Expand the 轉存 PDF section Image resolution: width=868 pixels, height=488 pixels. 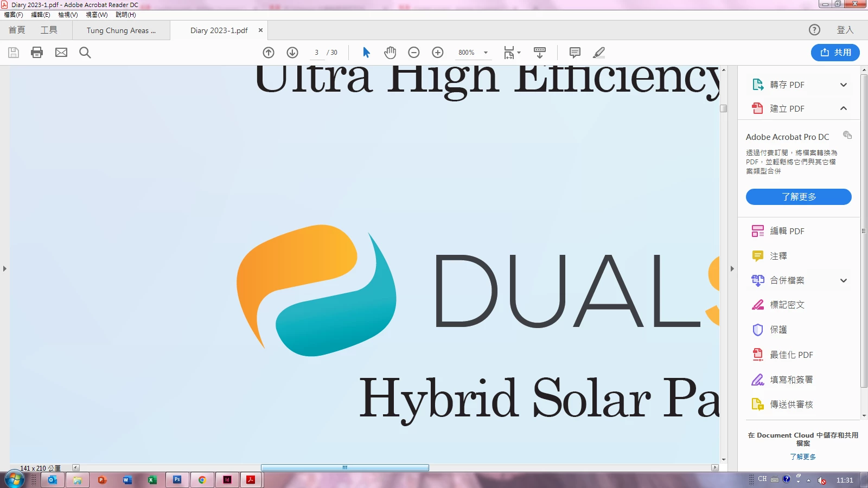coord(844,85)
